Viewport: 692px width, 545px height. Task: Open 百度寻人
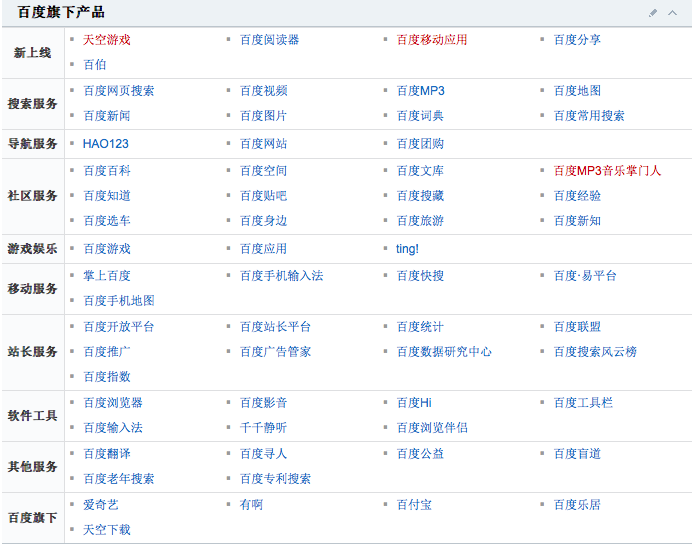(x=263, y=454)
